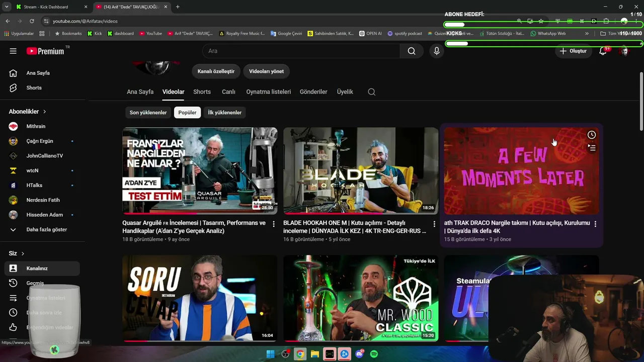
Task: Switch to the Üyelik tab
Action: coord(345,92)
